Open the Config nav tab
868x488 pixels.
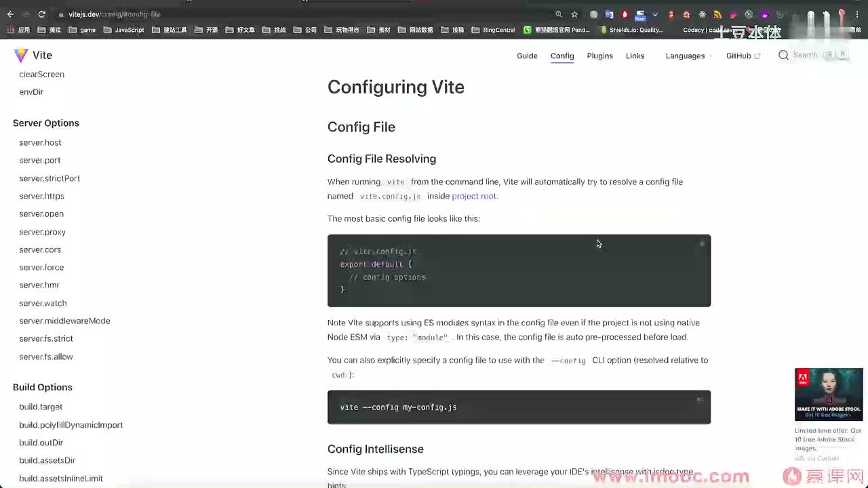(562, 56)
